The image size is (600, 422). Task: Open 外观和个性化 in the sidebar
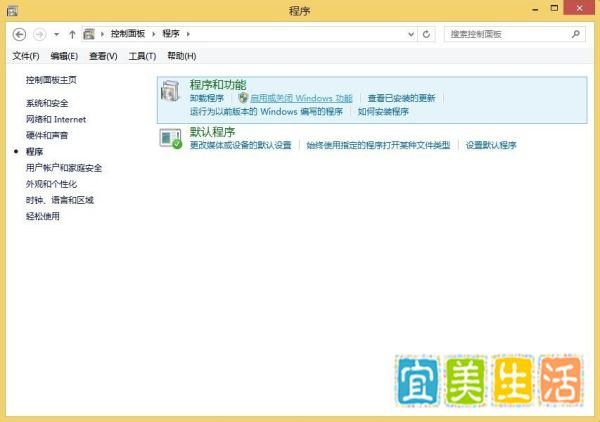[51, 184]
